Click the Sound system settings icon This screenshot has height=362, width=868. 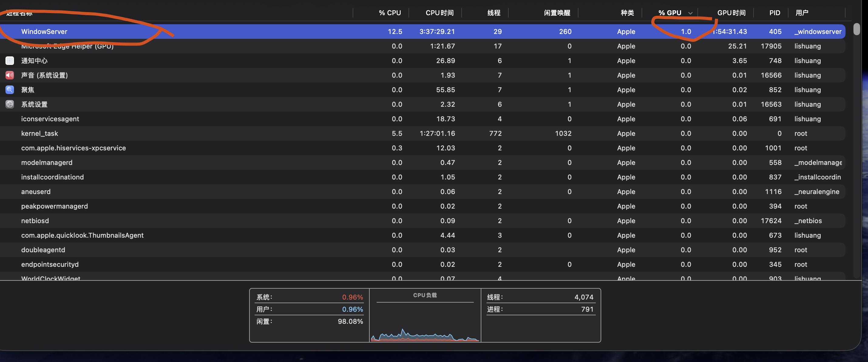(10, 75)
